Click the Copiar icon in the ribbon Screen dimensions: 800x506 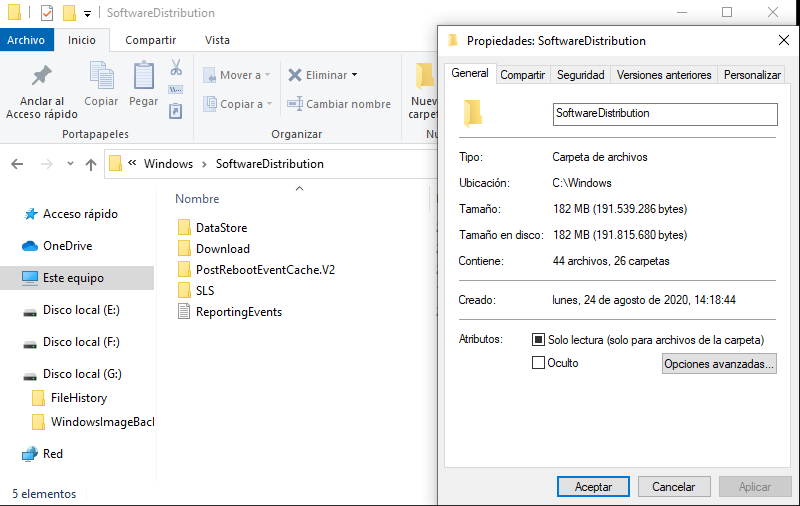(102, 75)
